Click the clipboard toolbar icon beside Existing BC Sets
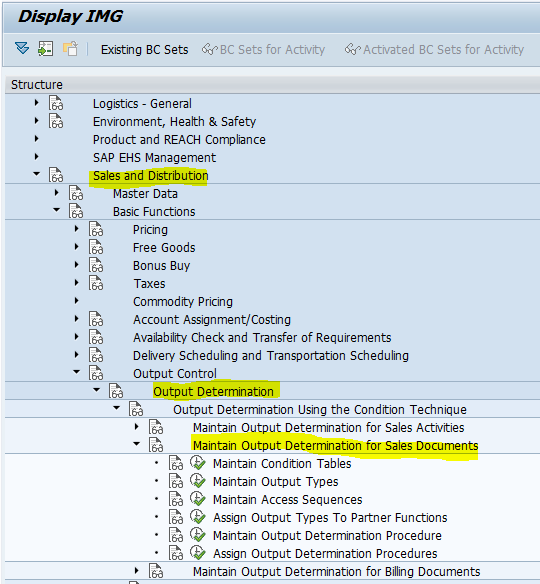This screenshot has width=540, height=584. click(x=70, y=49)
